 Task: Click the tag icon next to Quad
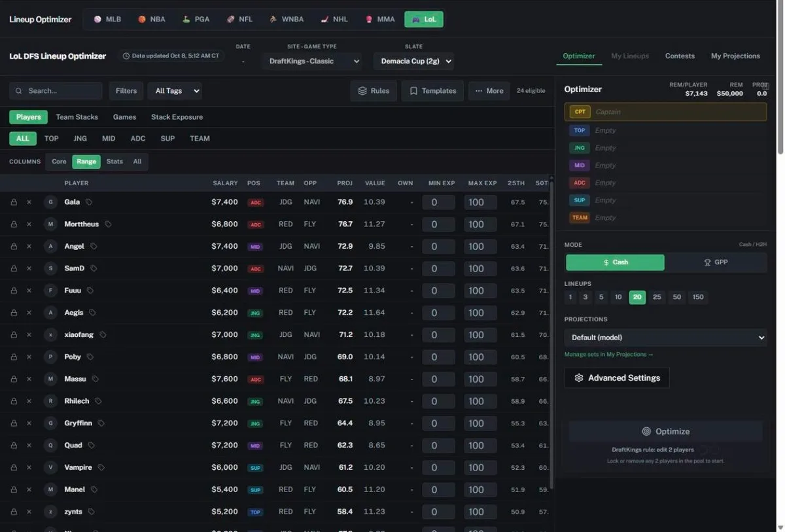coord(91,446)
